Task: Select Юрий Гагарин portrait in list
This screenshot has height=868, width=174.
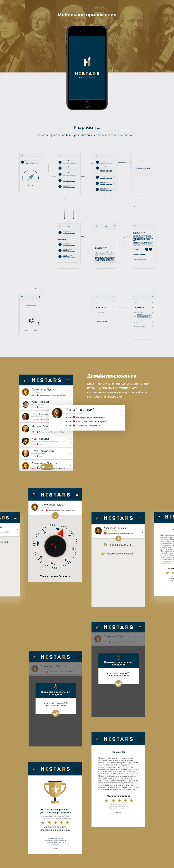Action: pyautogui.click(x=25, y=404)
